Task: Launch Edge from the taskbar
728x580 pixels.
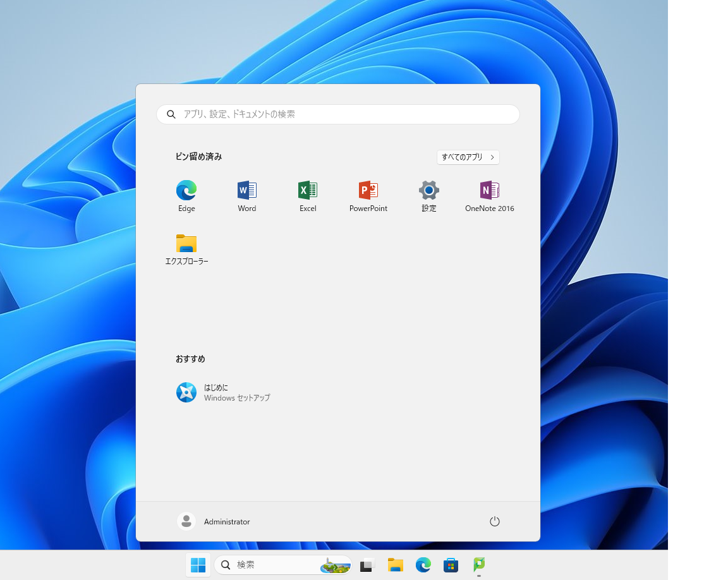Action: tap(423, 565)
